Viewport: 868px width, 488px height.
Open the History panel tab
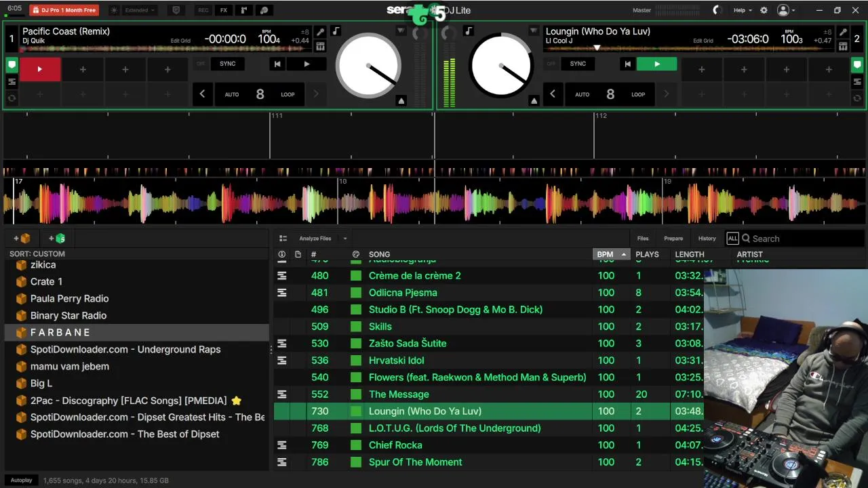pos(707,239)
